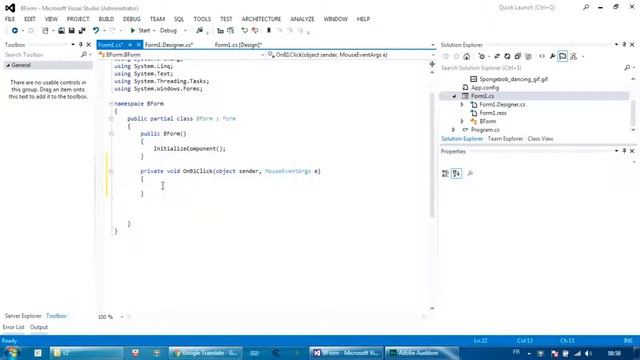Click the Find in Files toolbar icon
Image resolution: width=640 pixels, height=360 pixels.
[199, 31]
